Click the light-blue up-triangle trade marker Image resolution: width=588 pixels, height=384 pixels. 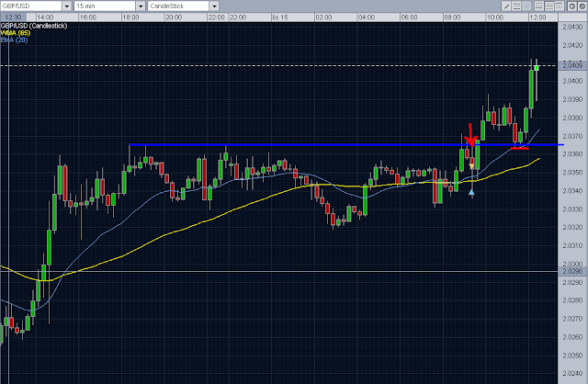point(471,193)
